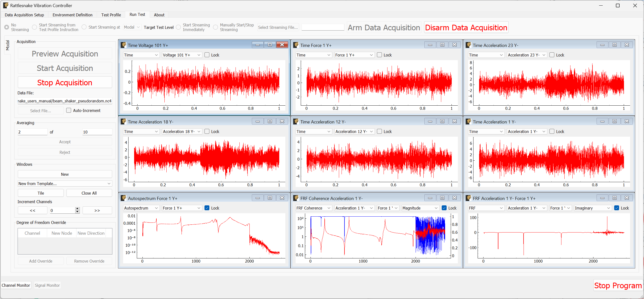Minimize the Time Acceleration 23 Y- window
The image size is (644, 299).
click(602, 44)
